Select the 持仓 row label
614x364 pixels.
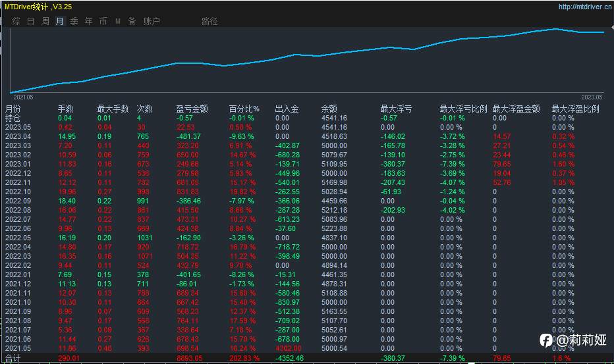coord(13,118)
